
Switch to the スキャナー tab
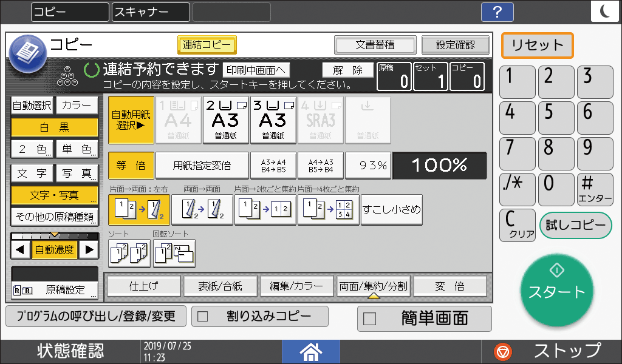tap(149, 12)
